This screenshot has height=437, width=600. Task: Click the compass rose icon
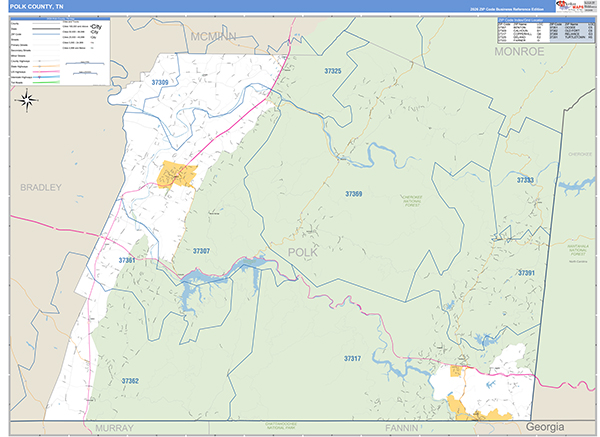click(26, 100)
